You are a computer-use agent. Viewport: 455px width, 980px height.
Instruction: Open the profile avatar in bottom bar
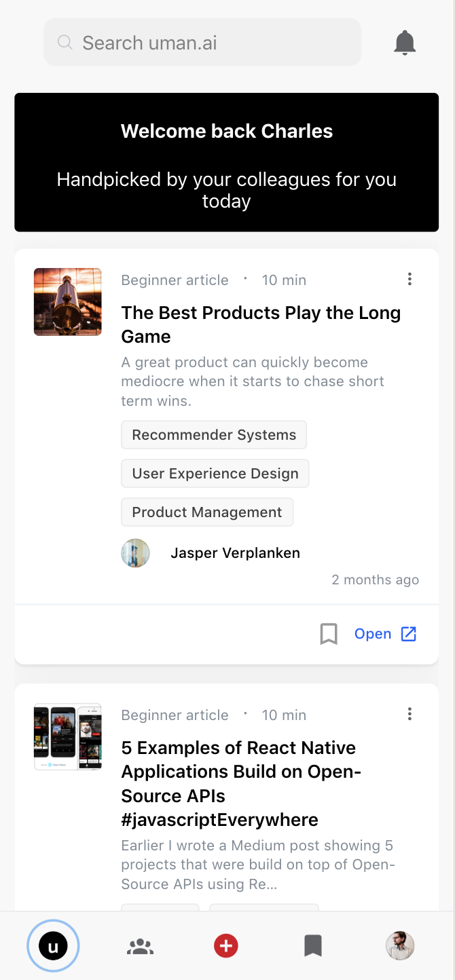(400, 945)
